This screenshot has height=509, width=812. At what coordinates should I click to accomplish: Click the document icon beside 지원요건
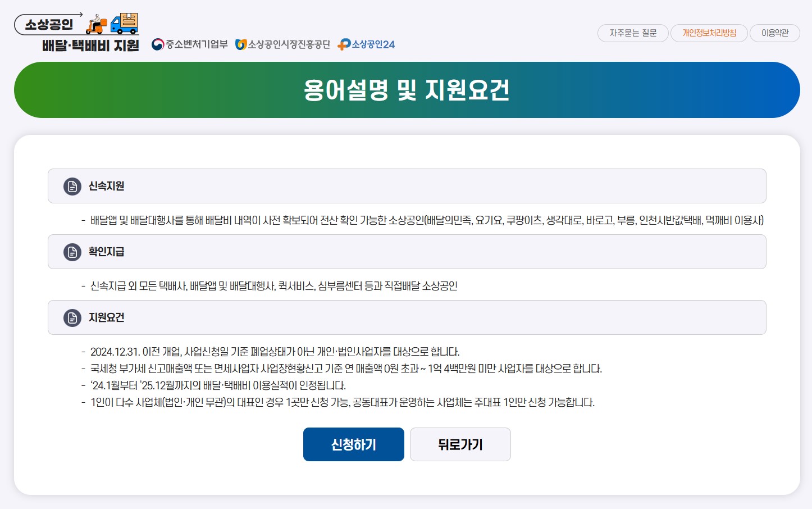point(71,317)
